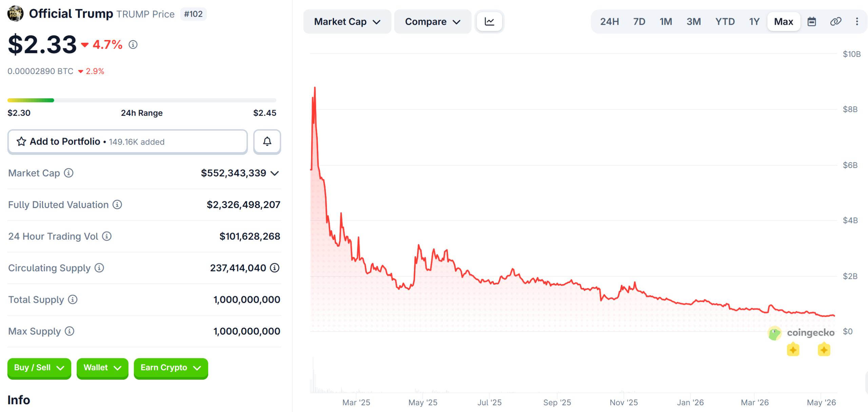Click the first yellow star marker below the chart
The image size is (868, 412).
(793, 350)
